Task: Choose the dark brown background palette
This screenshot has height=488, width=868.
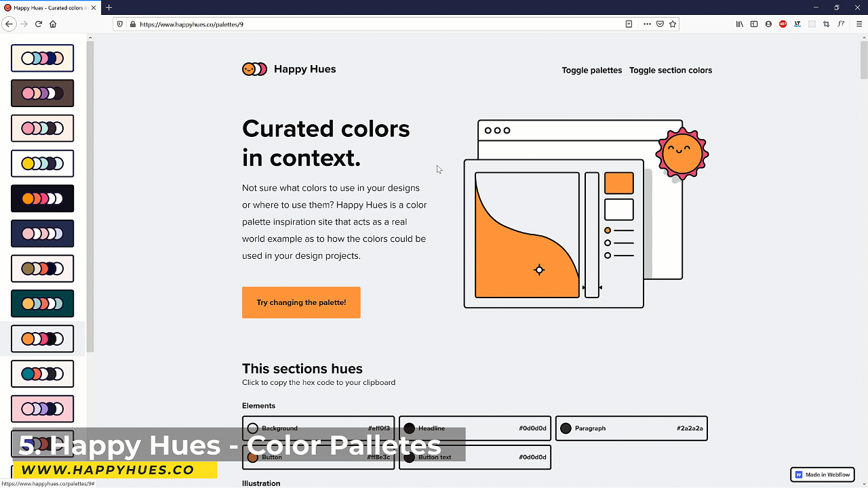Action: coord(42,94)
